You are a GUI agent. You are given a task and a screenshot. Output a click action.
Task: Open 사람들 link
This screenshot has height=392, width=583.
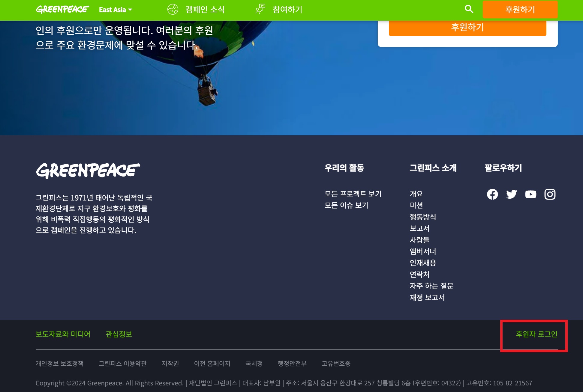point(419,240)
